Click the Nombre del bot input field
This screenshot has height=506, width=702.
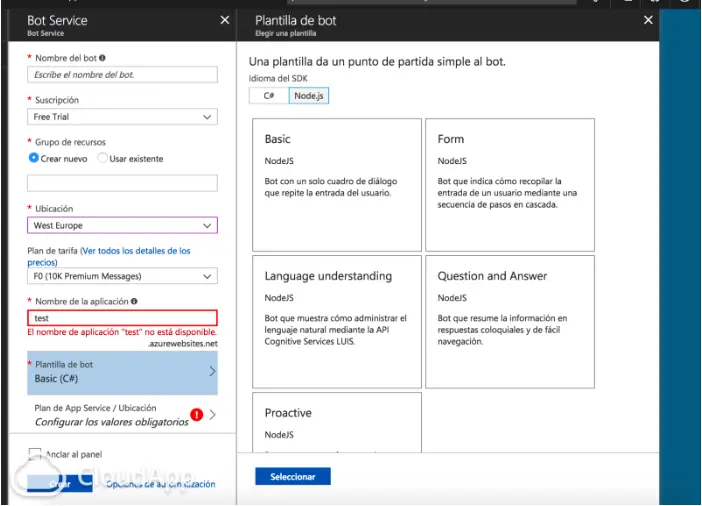122,75
